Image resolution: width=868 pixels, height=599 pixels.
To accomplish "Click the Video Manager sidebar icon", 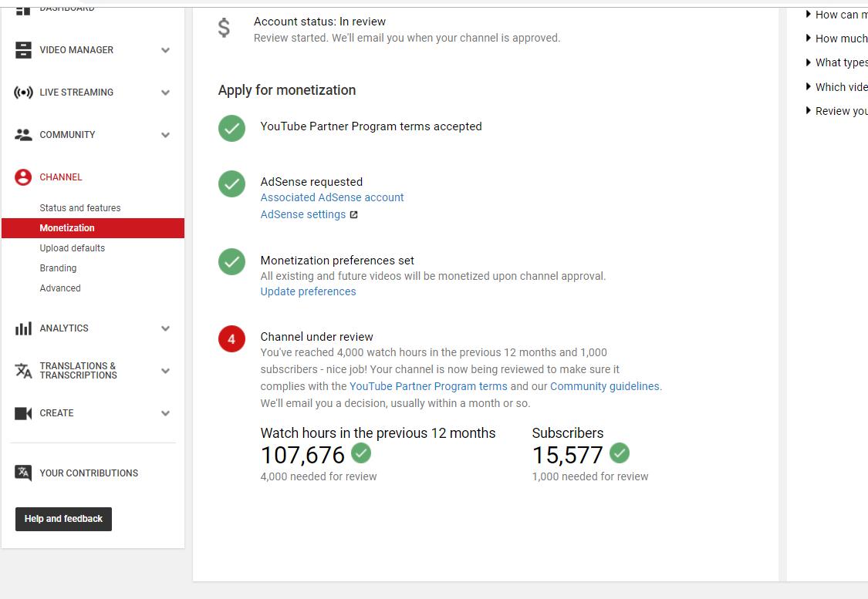I will click(x=23, y=50).
